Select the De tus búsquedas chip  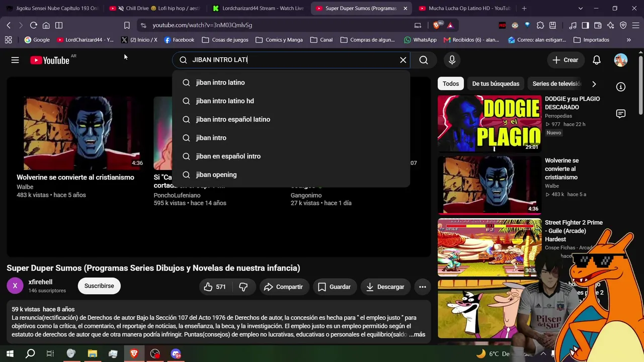[496, 84]
